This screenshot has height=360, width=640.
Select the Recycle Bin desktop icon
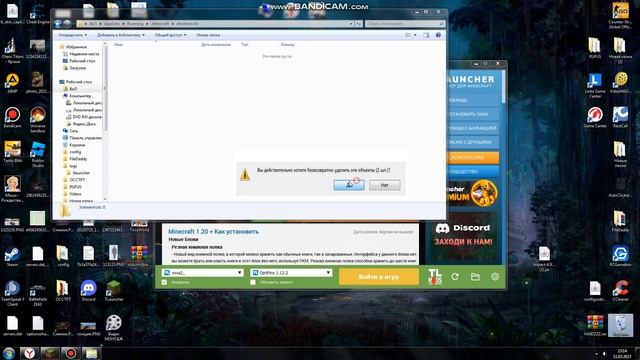pyautogui.click(x=620, y=325)
